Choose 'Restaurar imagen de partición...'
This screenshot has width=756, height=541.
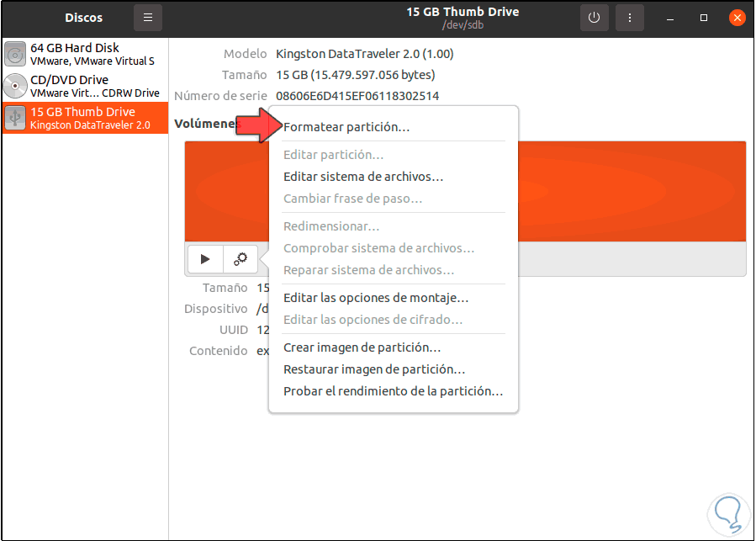click(x=362, y=369)
